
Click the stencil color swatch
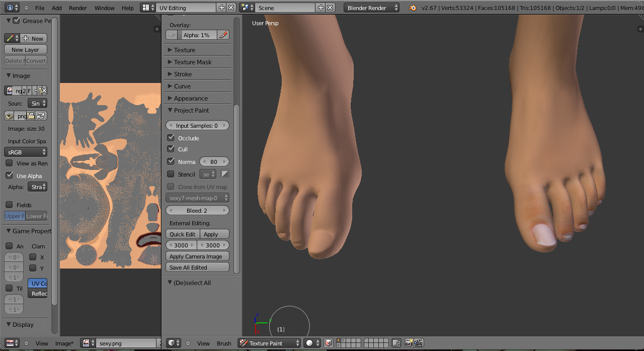[224, 174]
